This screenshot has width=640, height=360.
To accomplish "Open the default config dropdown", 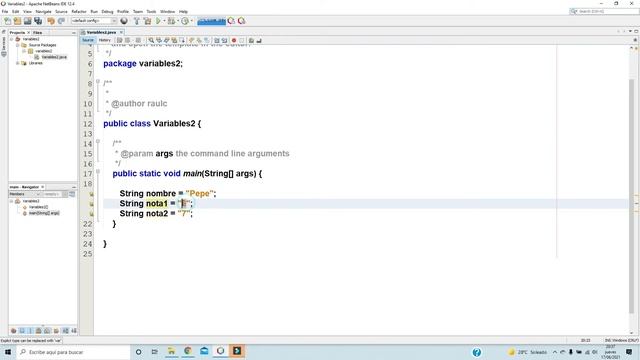I will (94, 21).
